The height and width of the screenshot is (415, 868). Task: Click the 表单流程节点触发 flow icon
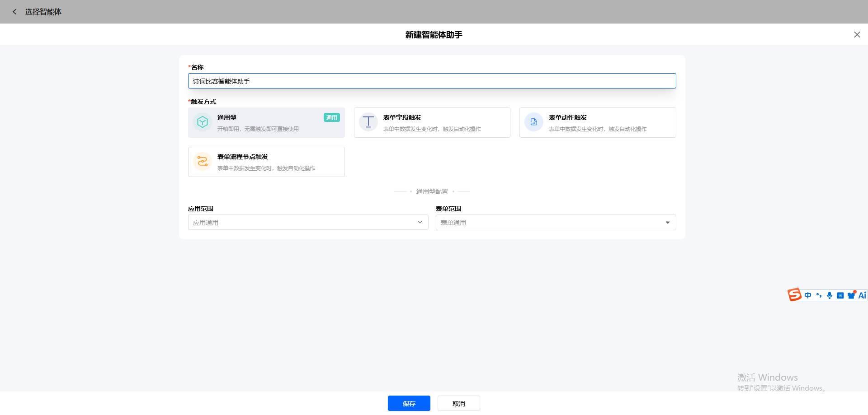tap(203, 161)
